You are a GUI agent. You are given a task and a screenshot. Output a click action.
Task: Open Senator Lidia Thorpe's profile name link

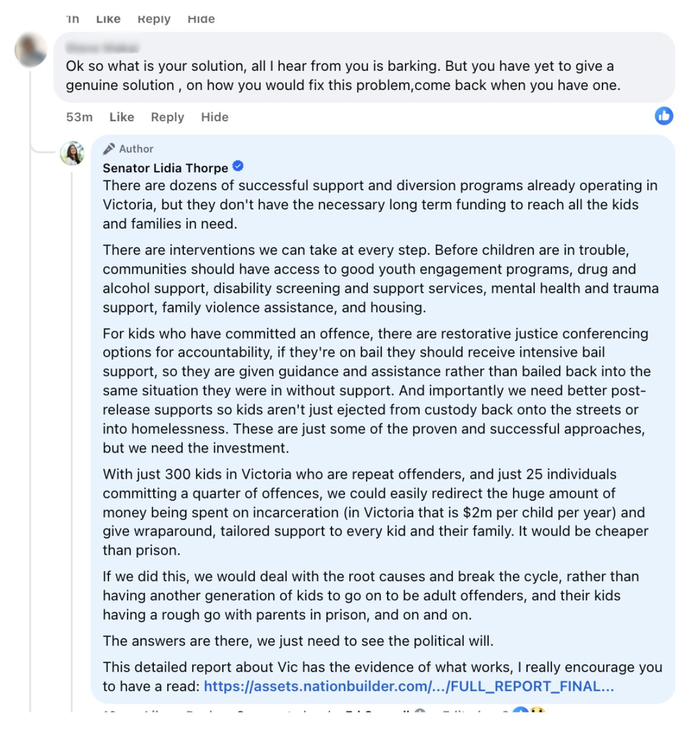pyautogui.click(x=165, y=168)
